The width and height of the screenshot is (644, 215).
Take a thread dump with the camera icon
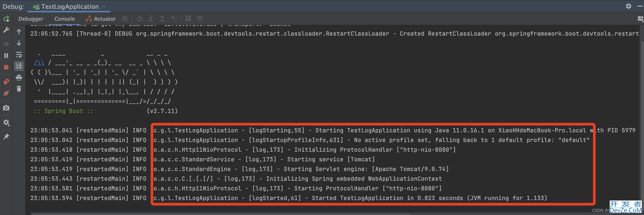pos(6,108)
